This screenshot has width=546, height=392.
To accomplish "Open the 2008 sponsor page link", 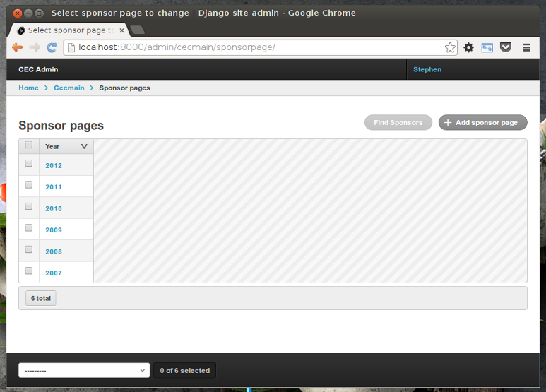I will [54, 251].
